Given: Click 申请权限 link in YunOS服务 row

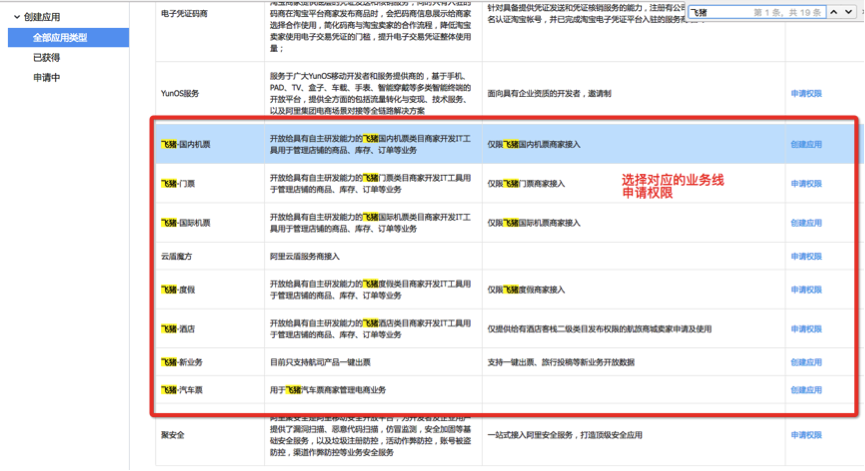Looking at the screenshot, I should pyautogui.click(x=806, y=94).
